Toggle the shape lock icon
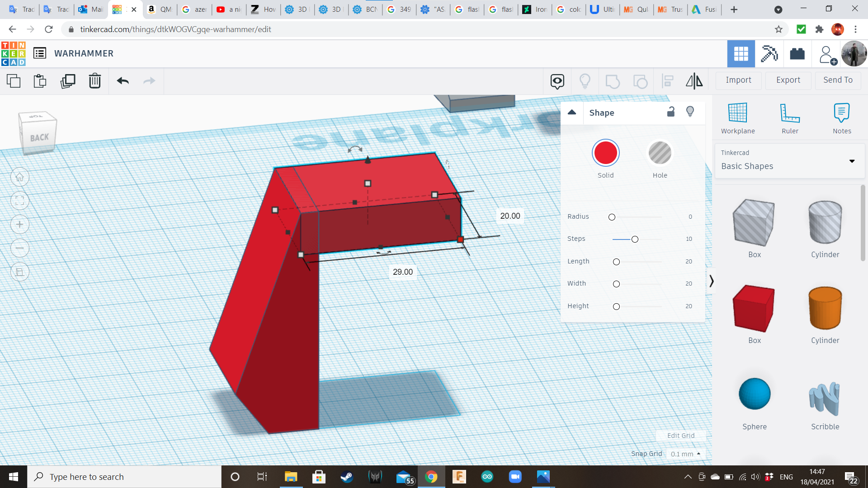Viewport: 868px width, 488px height. (x=671, y=112)
